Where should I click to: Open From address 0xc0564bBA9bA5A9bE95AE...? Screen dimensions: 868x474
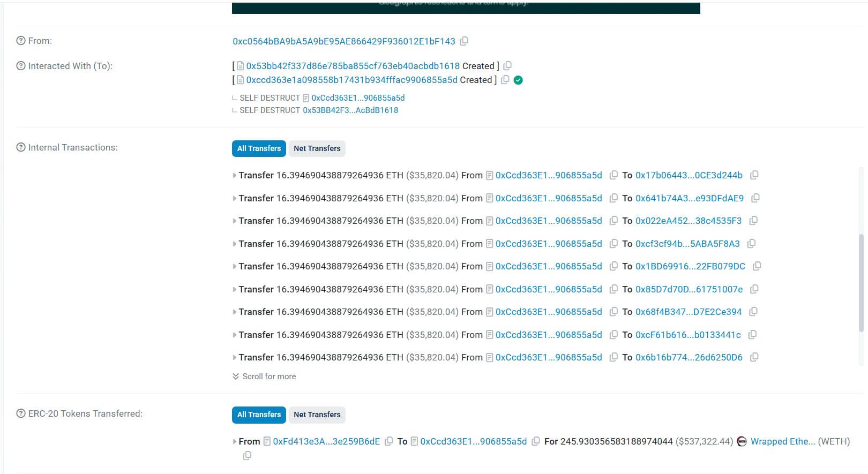[344, 41]
